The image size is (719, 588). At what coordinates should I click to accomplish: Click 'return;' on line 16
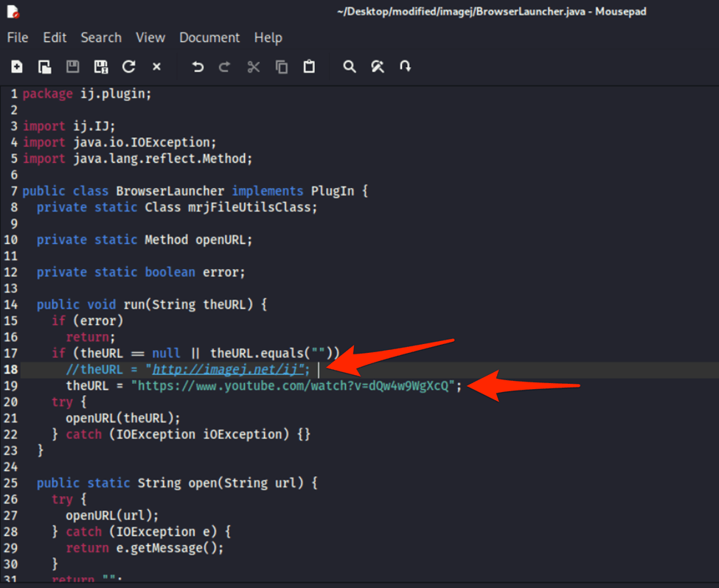point(91,337)
